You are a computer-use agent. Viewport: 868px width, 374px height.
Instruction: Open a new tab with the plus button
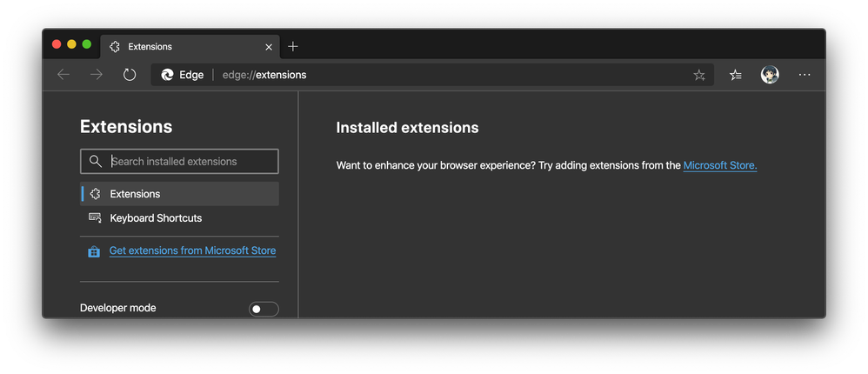click(293, 46)
